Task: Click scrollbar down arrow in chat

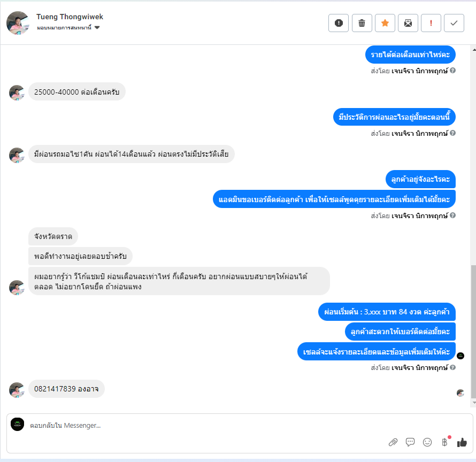Action: coord(474,403)
